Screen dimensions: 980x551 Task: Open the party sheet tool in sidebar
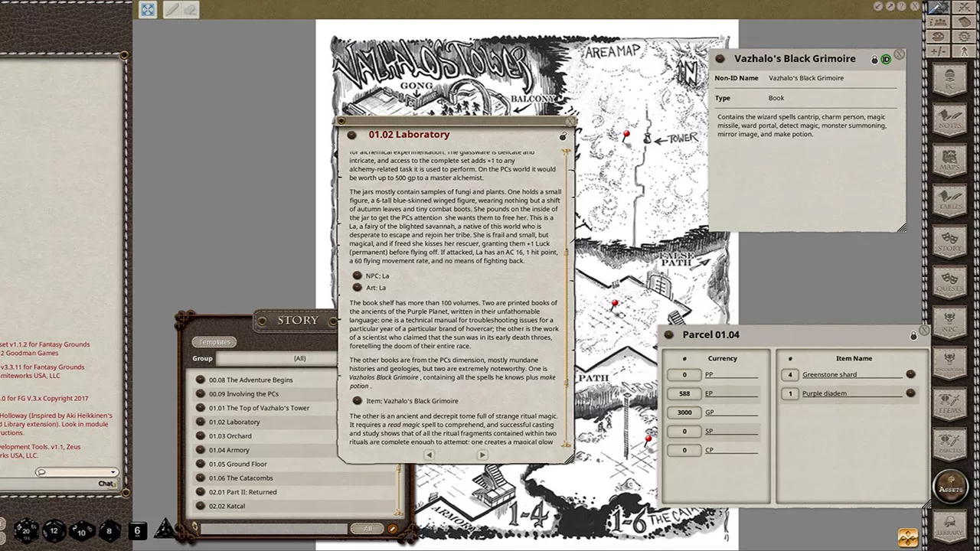[939, 22]
